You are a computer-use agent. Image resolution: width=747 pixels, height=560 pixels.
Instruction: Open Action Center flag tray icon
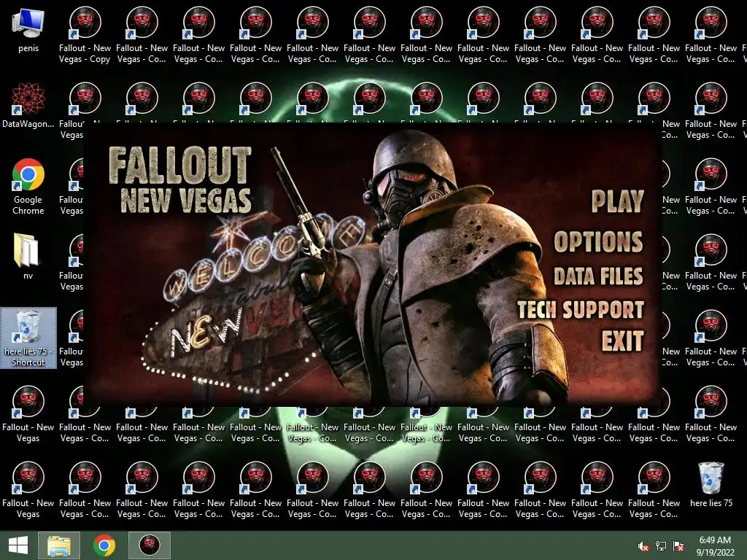[x=678, y=546]
